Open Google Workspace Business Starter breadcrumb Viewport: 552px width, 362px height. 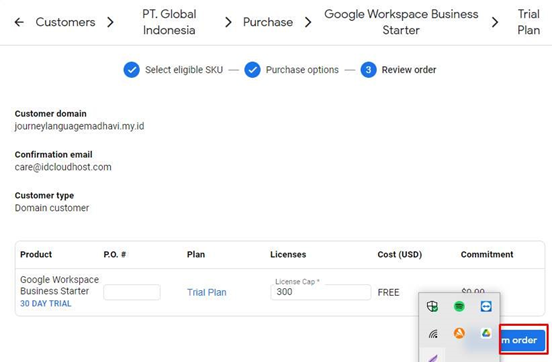[x=401, y=22]
